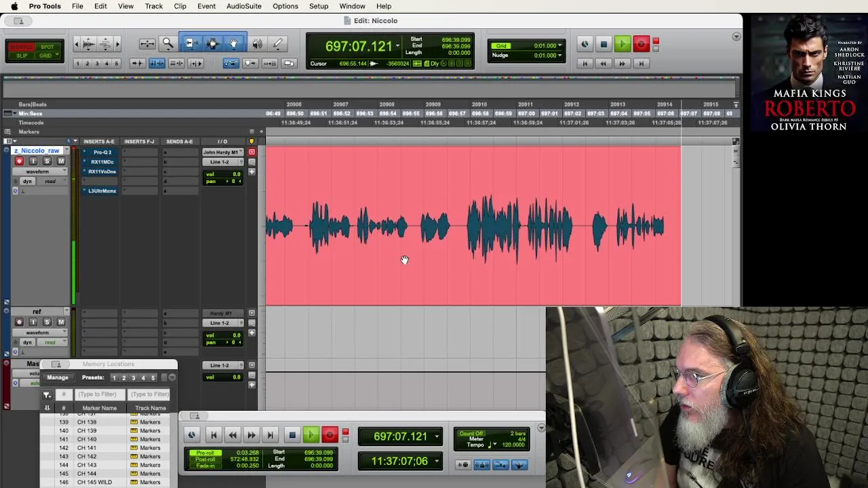Click the Insertion Follows Playback icon
This screenshot has height=488, width=868.
195,63
